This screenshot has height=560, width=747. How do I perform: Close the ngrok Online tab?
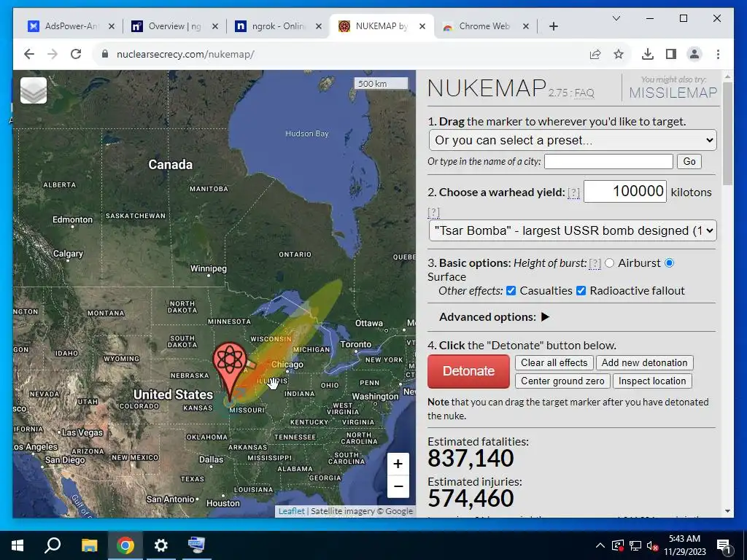(319, 26)
